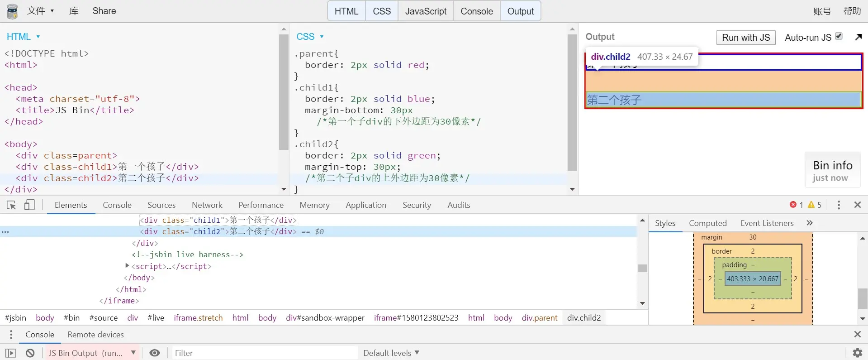Open console settings gear
The image size is (868, 360).
[x=857, y=353]
